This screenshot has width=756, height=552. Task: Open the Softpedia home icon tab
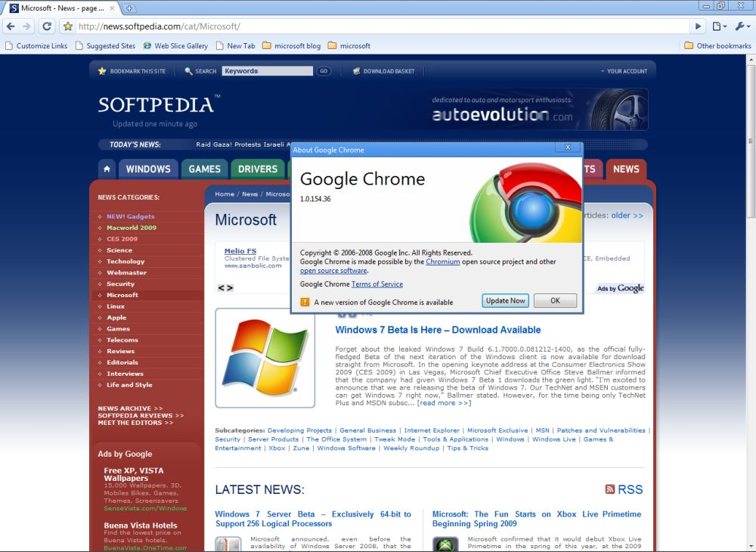click(x=107, y=169)
